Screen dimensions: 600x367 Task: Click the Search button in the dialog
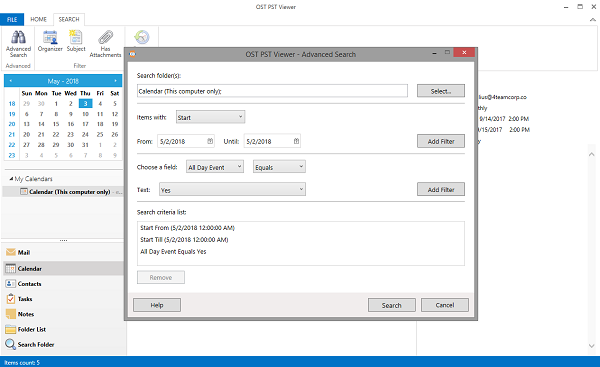(391, 305)
